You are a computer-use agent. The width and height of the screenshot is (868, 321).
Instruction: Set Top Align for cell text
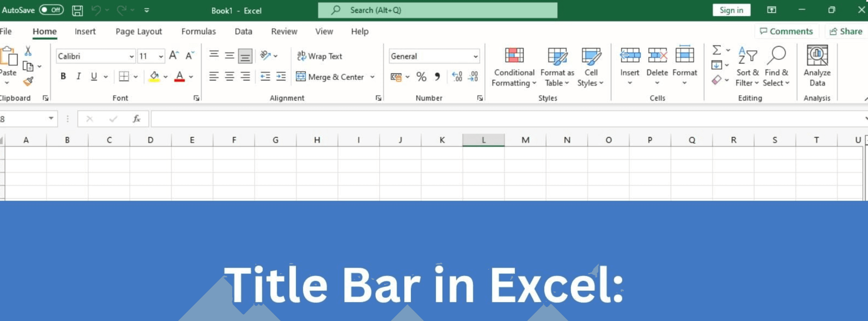click(x=214, y=55)
